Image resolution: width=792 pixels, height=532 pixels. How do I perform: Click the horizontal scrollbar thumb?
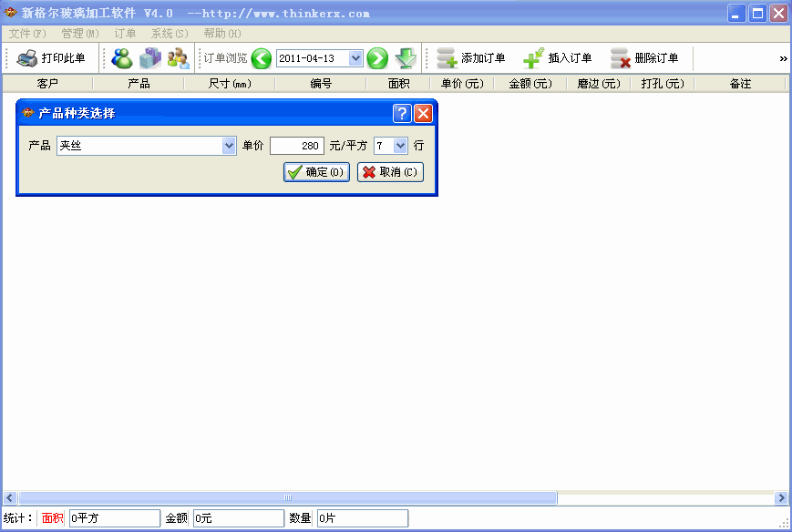(x=288, y=497)
